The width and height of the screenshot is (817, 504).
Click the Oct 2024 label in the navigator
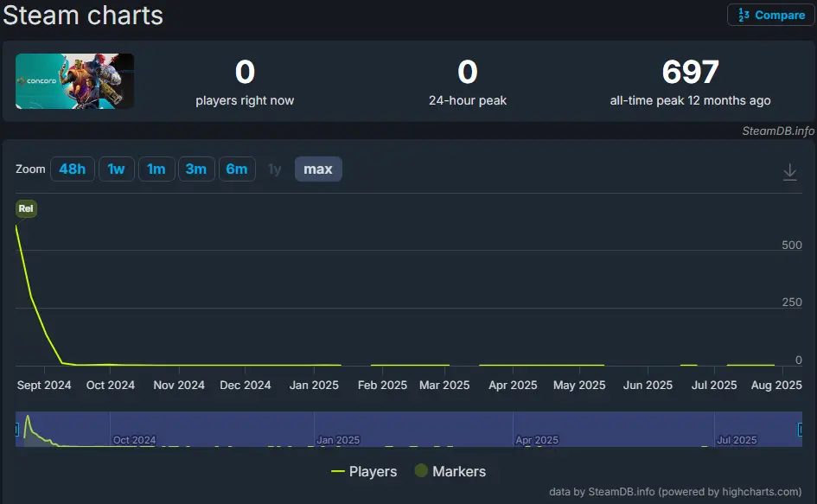click(x=134, y=440)
